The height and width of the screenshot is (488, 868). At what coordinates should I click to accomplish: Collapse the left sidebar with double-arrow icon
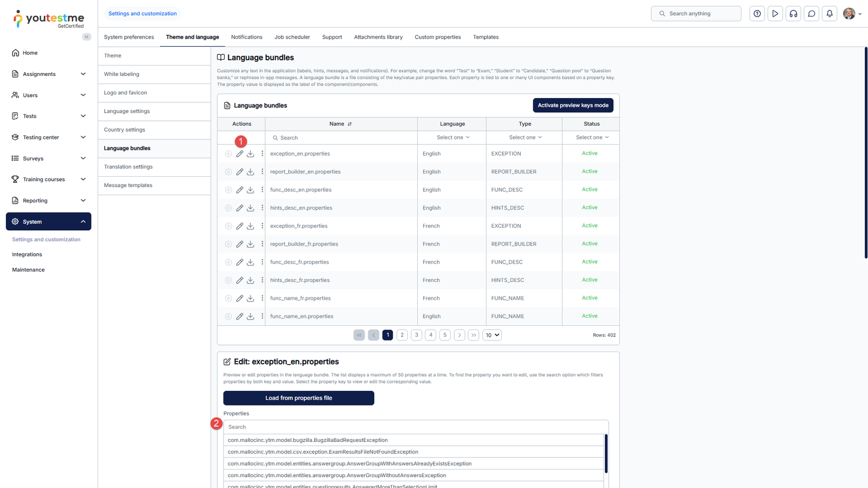[87, 37]
